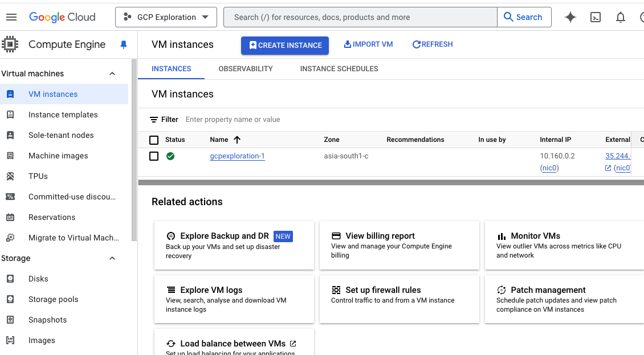Collapse the Storage section

[x=112, y=258]
